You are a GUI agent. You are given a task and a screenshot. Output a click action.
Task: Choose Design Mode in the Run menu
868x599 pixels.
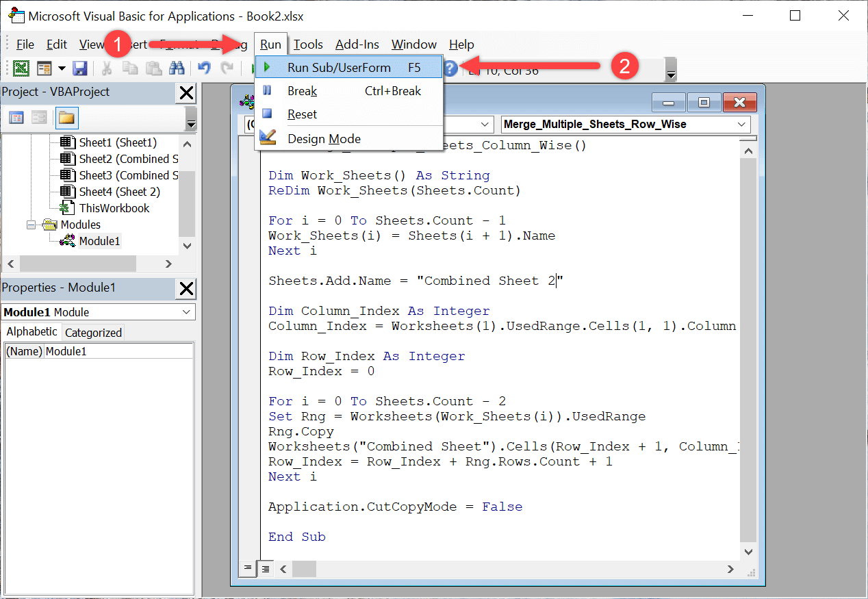click(x=349, y=138)
